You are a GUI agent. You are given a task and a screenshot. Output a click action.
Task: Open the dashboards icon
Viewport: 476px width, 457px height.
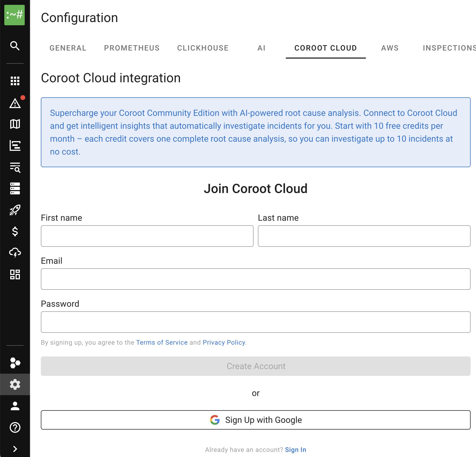pos(15,274)
